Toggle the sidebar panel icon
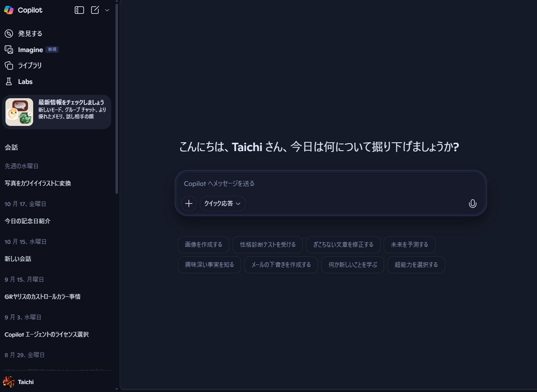 point(79,10)
